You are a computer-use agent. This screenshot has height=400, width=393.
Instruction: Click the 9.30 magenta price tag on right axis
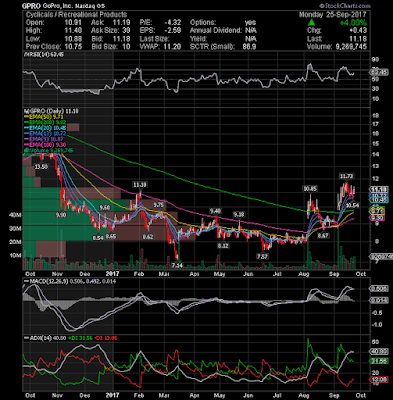coord(377,218)
